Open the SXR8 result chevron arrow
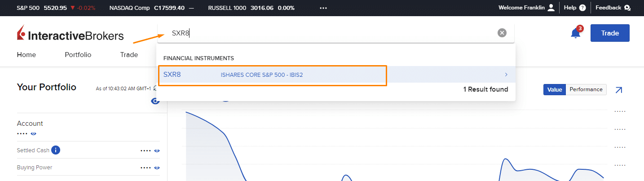The image size is (644, 181). click(506, 75)
